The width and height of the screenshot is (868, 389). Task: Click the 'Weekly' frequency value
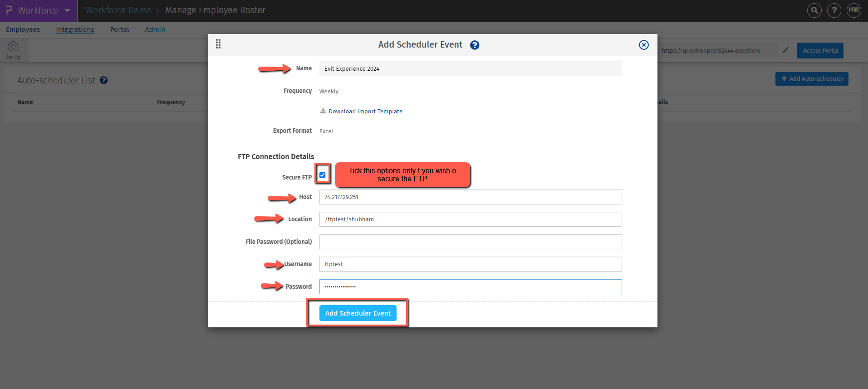329,92
